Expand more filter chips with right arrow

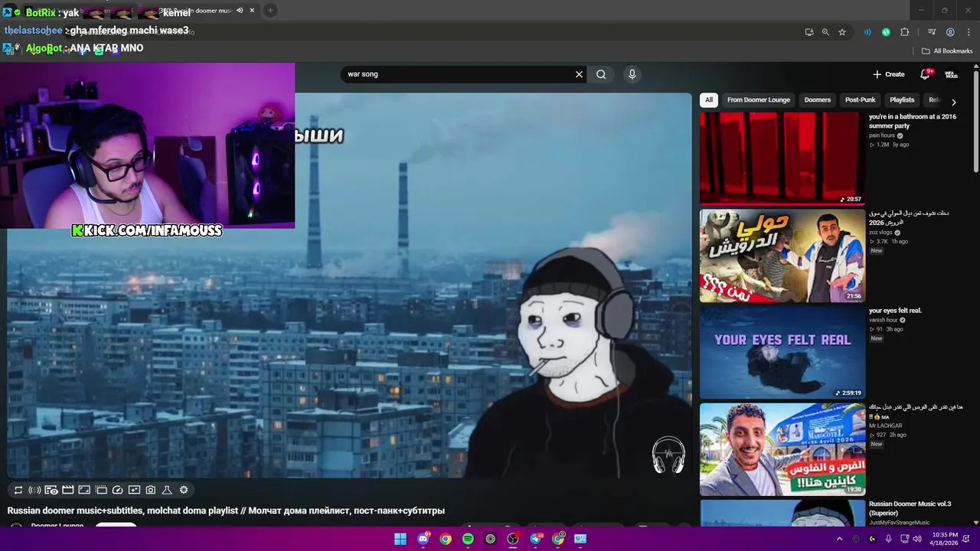click(953, 101)
